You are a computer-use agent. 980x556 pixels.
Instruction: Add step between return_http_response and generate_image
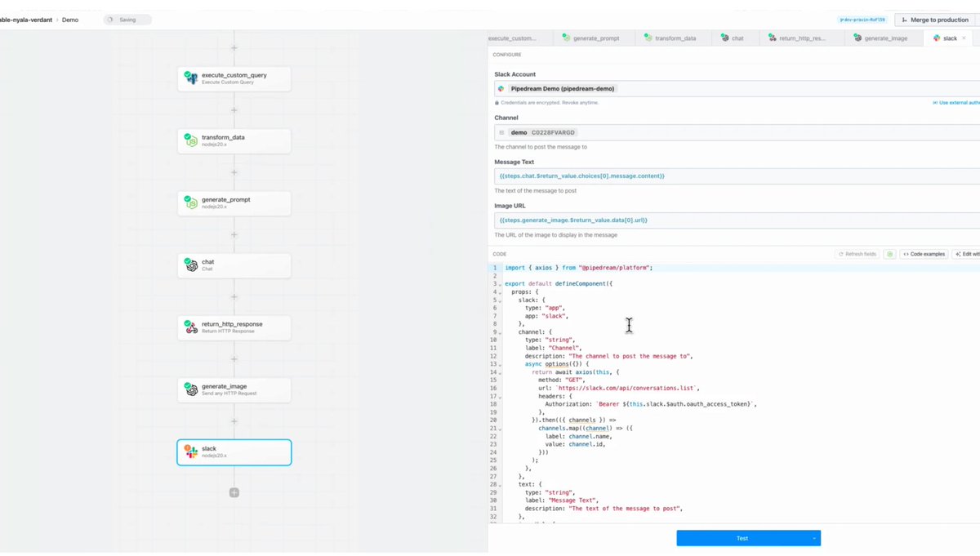pyautogui.click(x=234, y=358)
